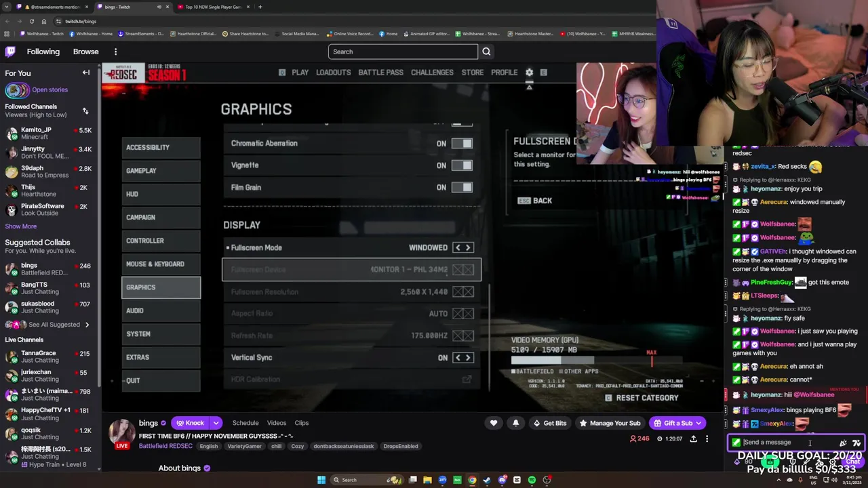
Task: Click RESET CATEGORY in game settings
Action: coord(642,398)
